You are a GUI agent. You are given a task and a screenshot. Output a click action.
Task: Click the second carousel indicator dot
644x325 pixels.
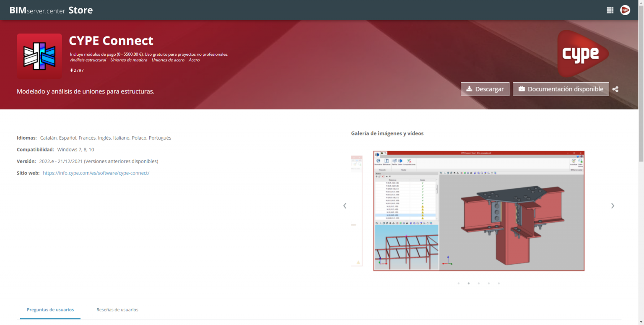468,283
